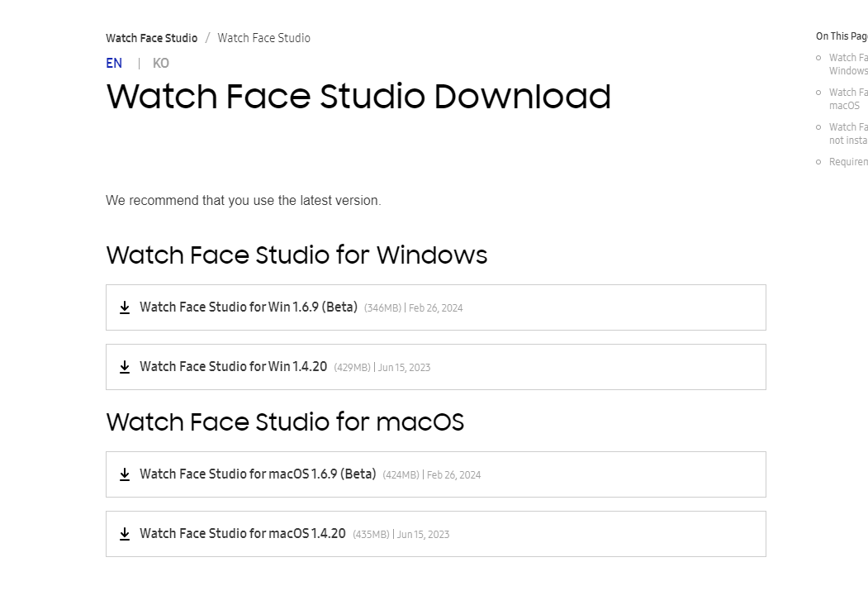The image size is (868, 605).
Task: Click the On This Page heading
Action: coord(842,36)
